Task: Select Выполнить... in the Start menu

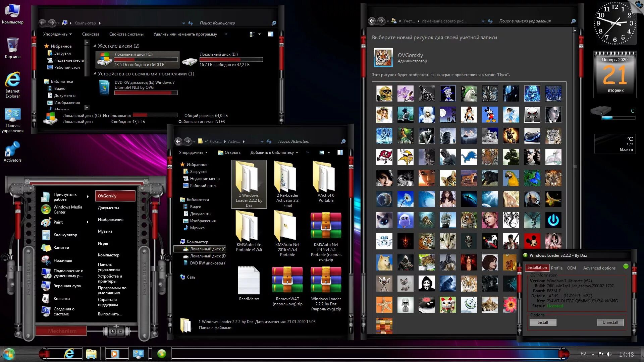Action: 110,314
